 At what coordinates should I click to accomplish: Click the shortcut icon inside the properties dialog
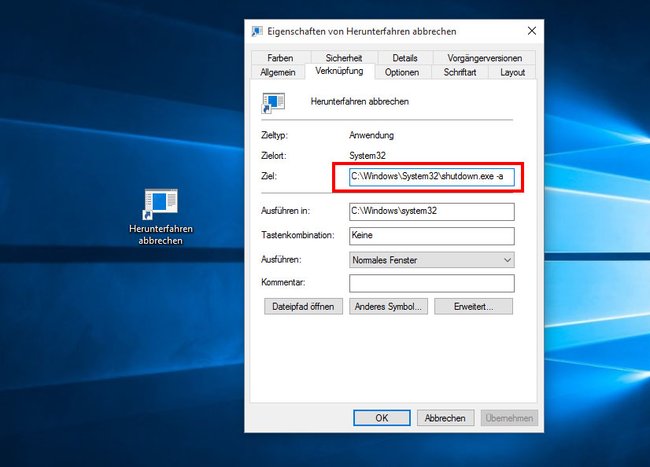tap(273, 103)
